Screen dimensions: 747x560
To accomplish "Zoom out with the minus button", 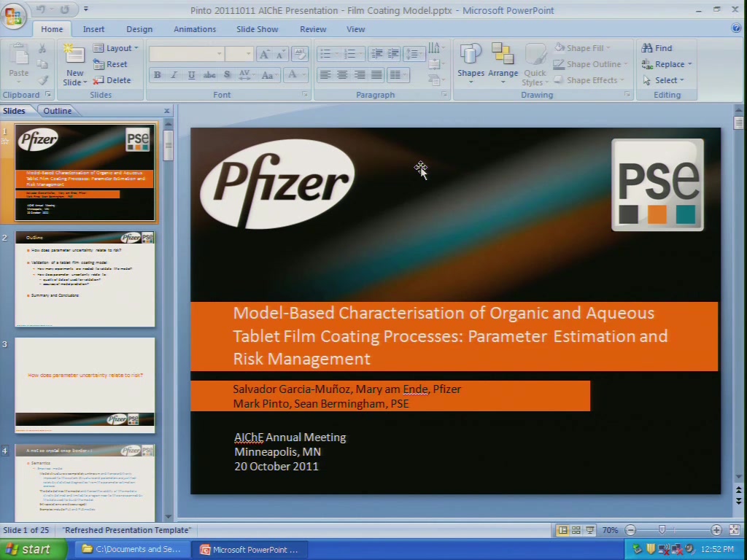I will [630, 530].
